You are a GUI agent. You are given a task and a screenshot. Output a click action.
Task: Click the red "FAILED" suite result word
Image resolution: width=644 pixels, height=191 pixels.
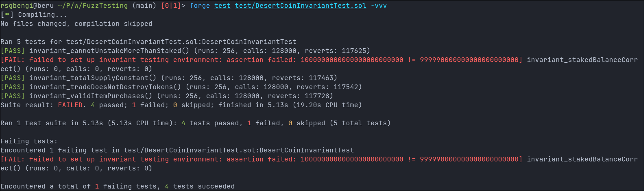coord(70,105)
